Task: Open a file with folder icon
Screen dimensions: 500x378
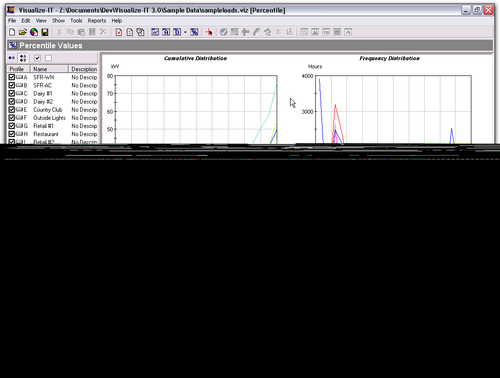Action: click(23, 32)
